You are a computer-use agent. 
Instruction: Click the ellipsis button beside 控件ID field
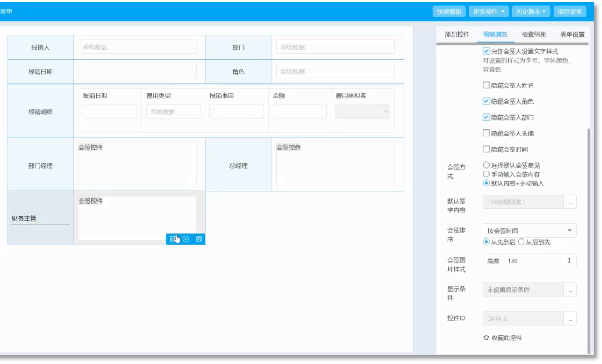570,319
